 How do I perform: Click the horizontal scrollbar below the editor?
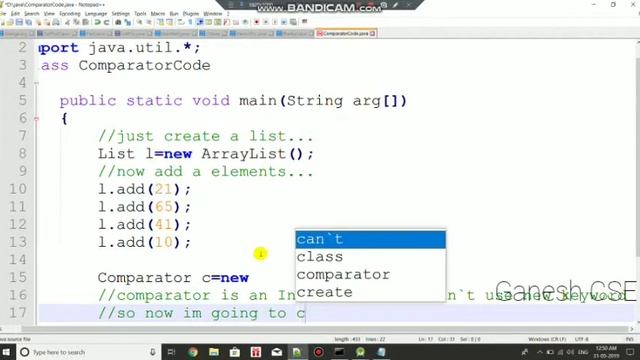point(324,329)
